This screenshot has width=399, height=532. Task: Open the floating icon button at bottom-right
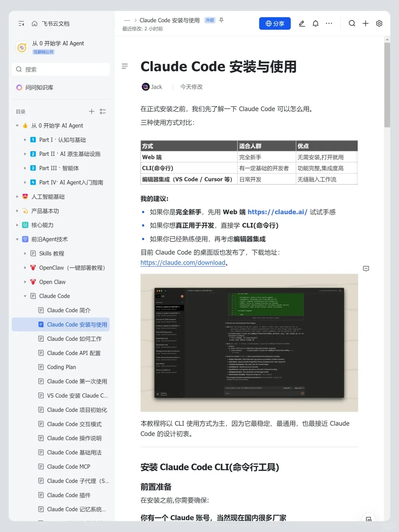368,519
